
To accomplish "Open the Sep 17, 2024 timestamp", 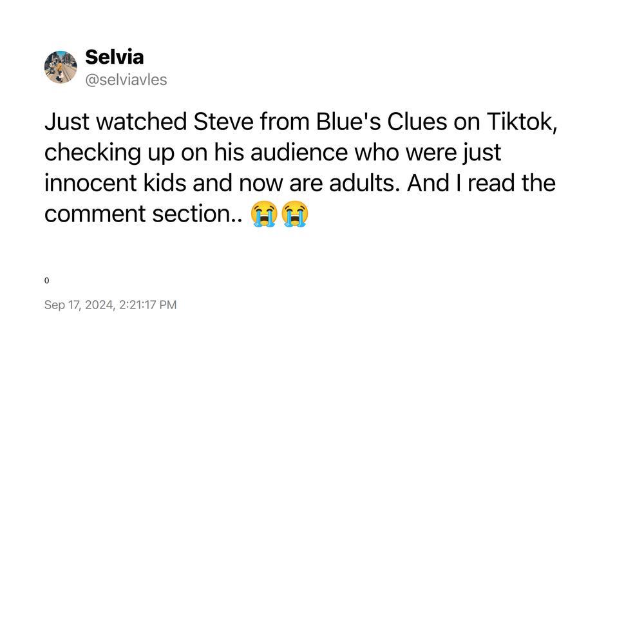I will (x=79, y=305).
